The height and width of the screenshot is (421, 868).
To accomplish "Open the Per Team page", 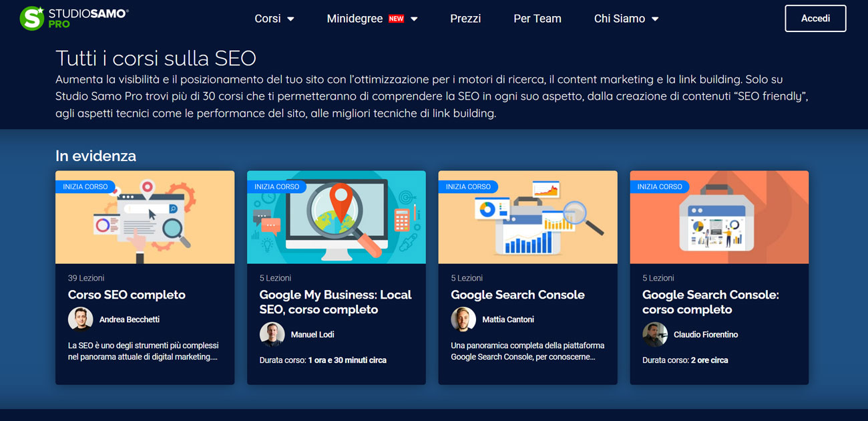I will (537, 19).
